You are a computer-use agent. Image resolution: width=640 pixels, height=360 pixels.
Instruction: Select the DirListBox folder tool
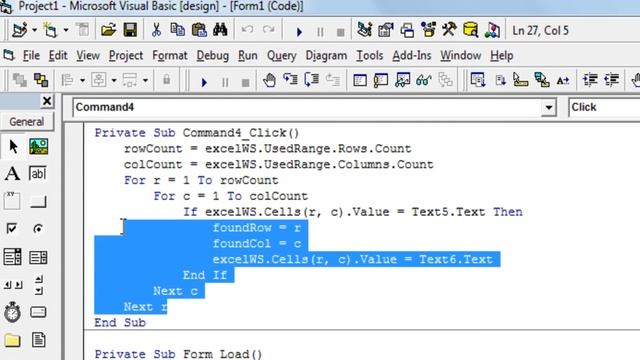(x=12, y=340)
